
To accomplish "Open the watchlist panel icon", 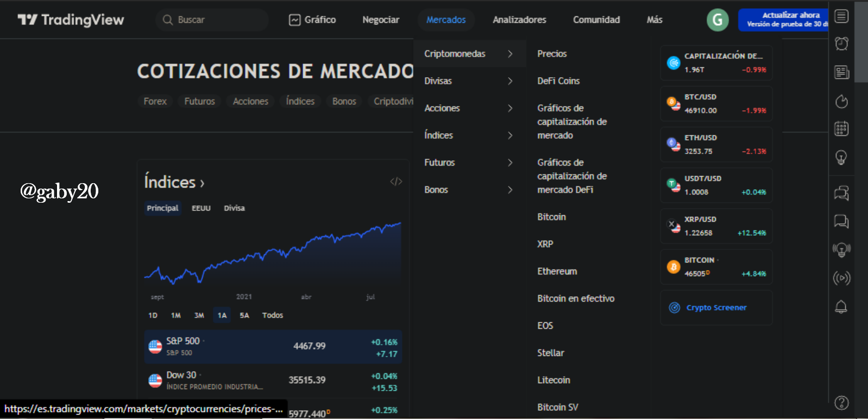I will click(841, 16).
